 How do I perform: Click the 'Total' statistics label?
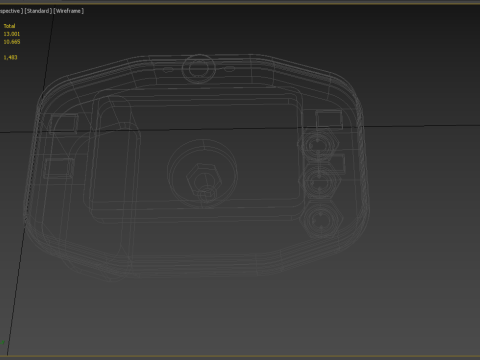[9, 26]
